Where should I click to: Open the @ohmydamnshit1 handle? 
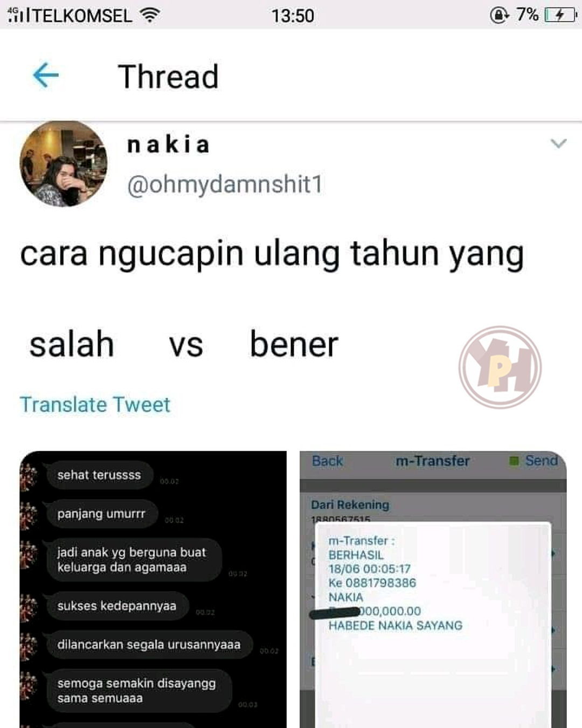point(225,184)
